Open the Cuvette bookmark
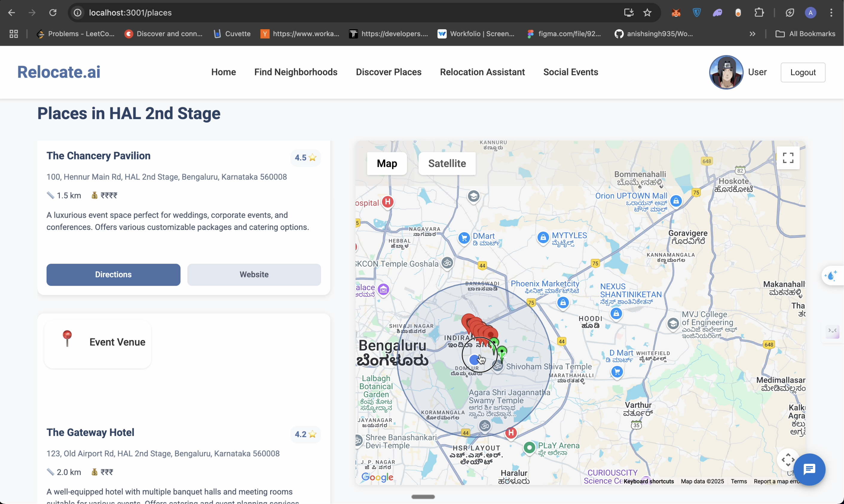The image size is (844, 504). (x=233, y=34)
